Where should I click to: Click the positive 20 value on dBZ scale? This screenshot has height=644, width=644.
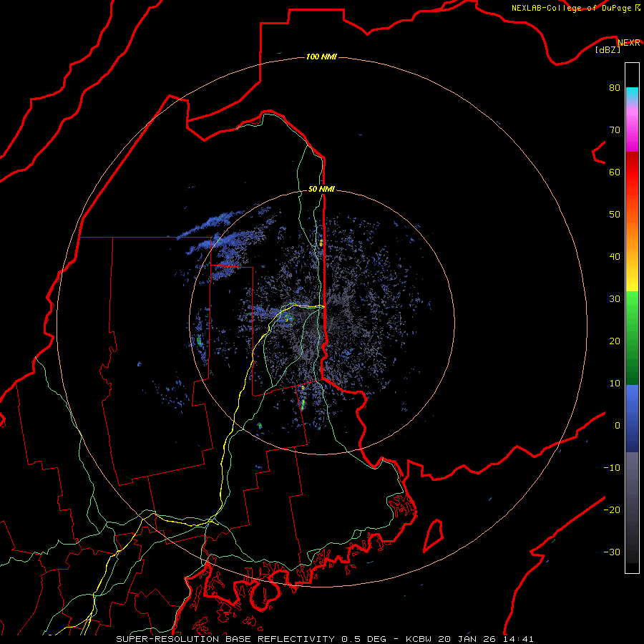coord(615,341)
